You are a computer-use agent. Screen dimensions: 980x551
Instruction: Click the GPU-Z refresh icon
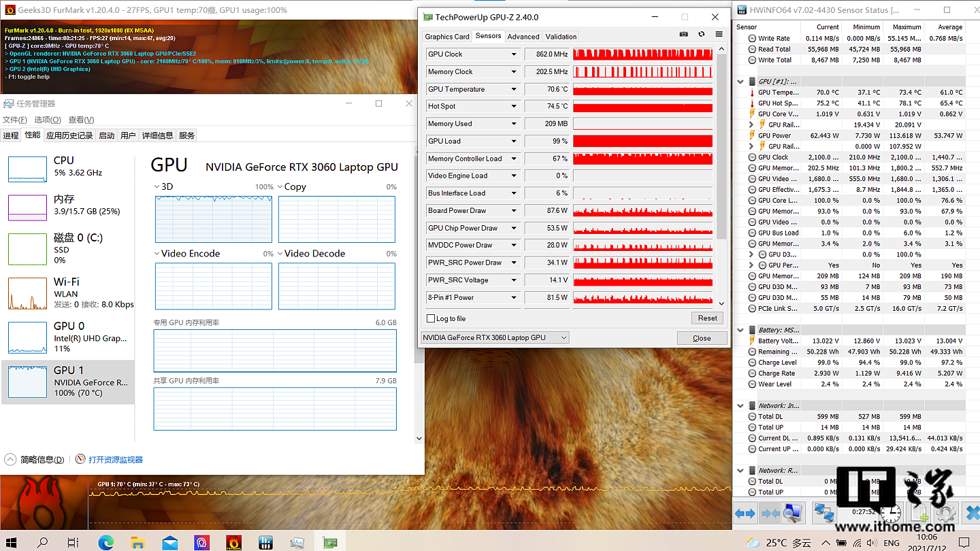(701, 34)
